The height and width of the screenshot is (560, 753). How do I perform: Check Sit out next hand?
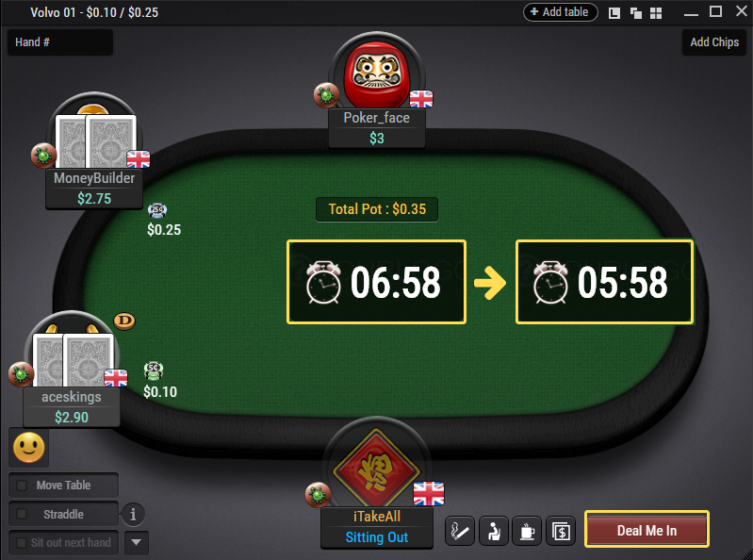click(x=22, y=543)
